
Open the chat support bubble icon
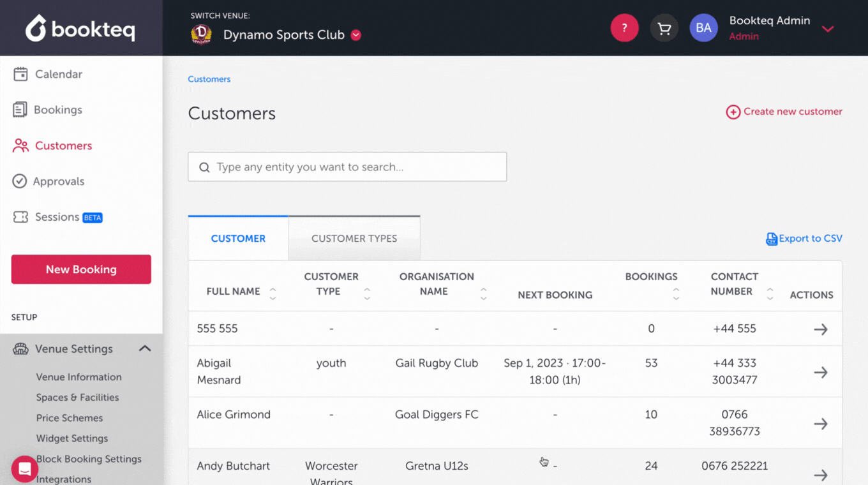[x=25, y=469]
